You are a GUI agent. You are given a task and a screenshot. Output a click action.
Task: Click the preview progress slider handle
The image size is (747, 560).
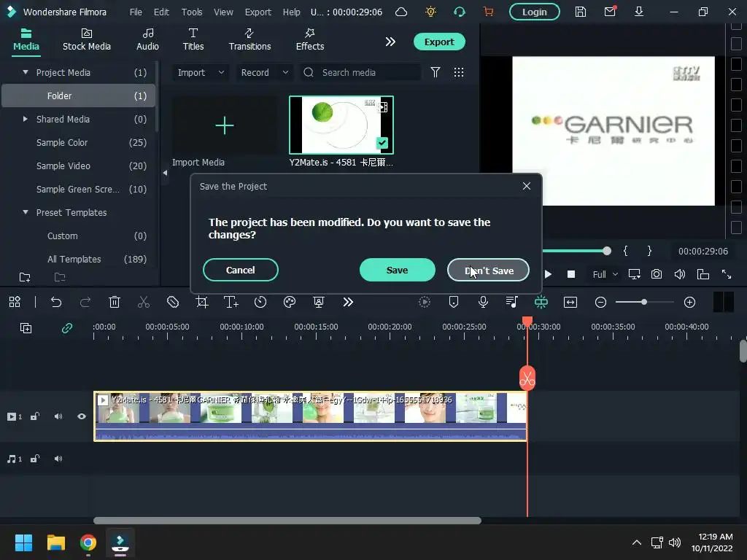tap(606, 251)
